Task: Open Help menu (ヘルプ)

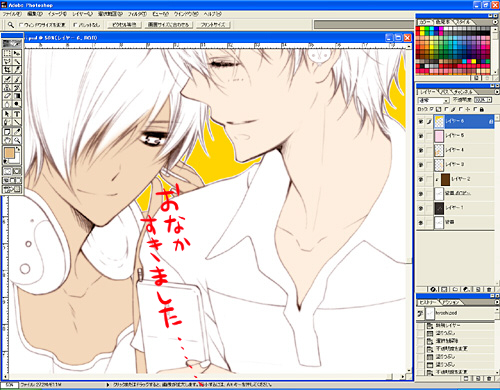Action: pos(212,14)
